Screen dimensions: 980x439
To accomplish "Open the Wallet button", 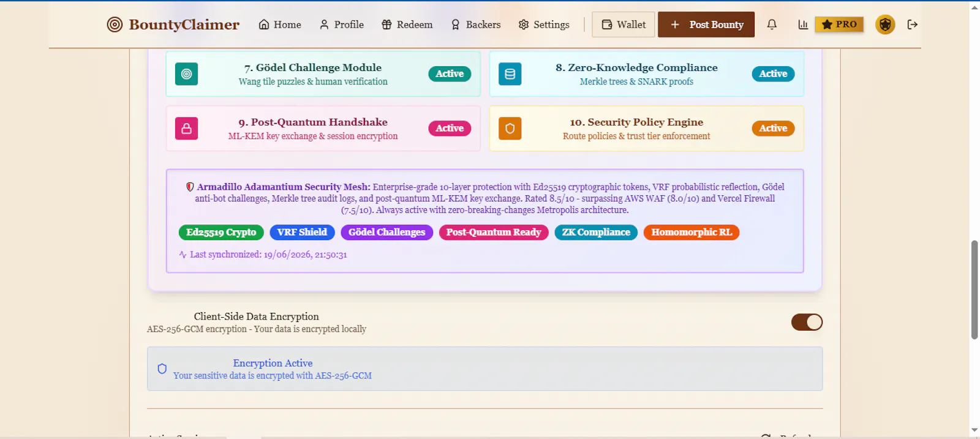I will tap(624, 24).
